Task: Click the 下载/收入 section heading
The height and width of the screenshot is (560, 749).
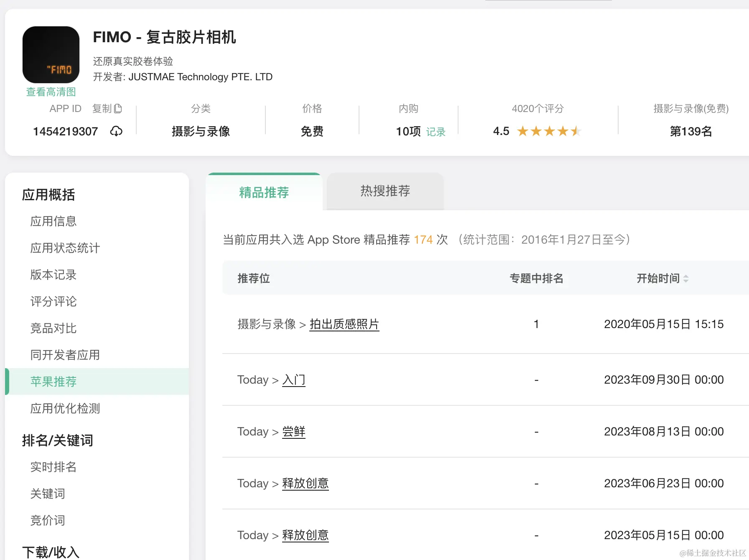Action: click(51, 552)
